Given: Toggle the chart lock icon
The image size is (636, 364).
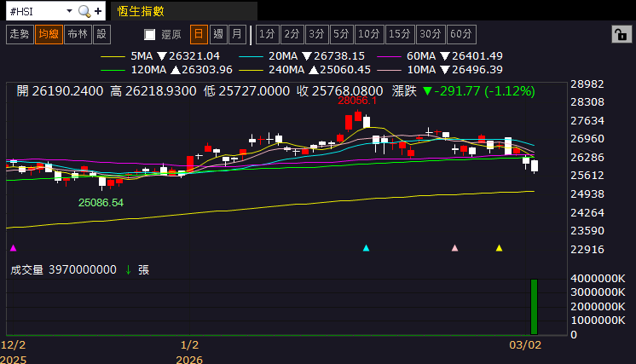Looking at the screenshot, I should tap(622, 34).
